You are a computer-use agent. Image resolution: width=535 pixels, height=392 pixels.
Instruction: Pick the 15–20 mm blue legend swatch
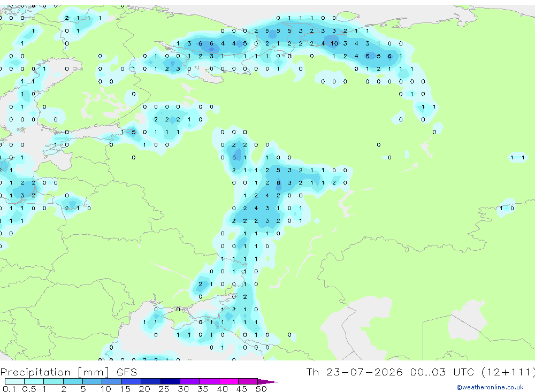pyautogui.click(x=132, y=381)
